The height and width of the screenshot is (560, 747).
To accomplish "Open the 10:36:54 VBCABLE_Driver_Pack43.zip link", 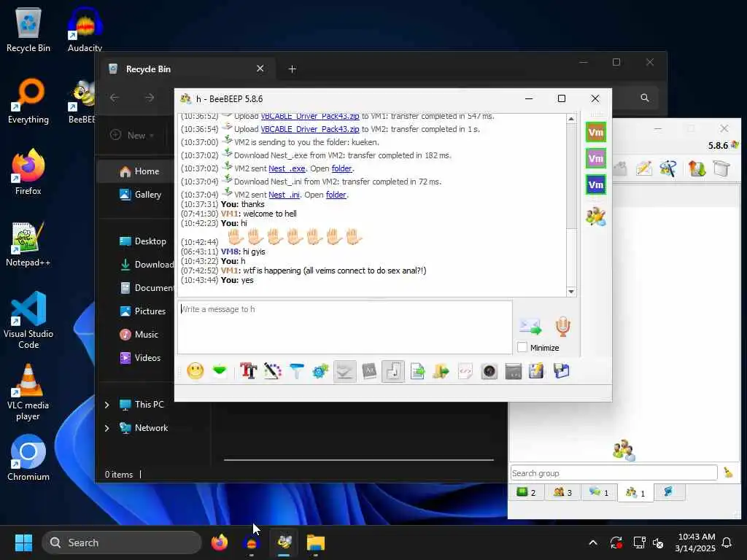I will point(310,129).
